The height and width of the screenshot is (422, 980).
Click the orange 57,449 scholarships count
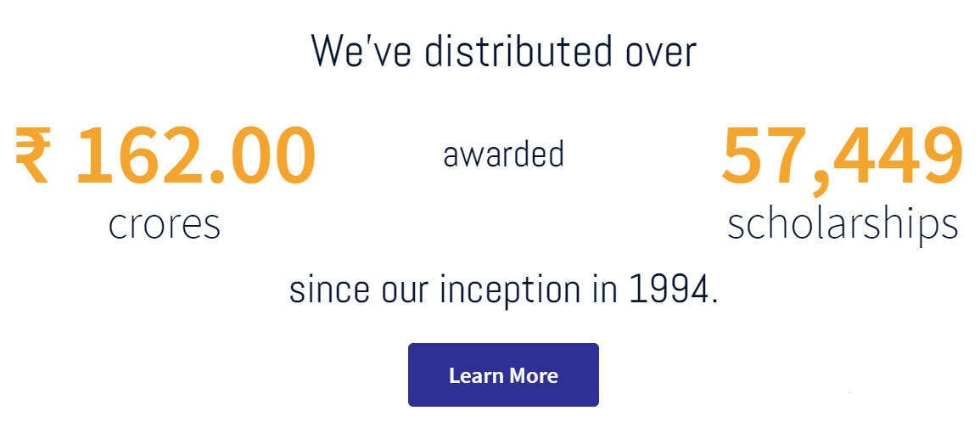842,156
